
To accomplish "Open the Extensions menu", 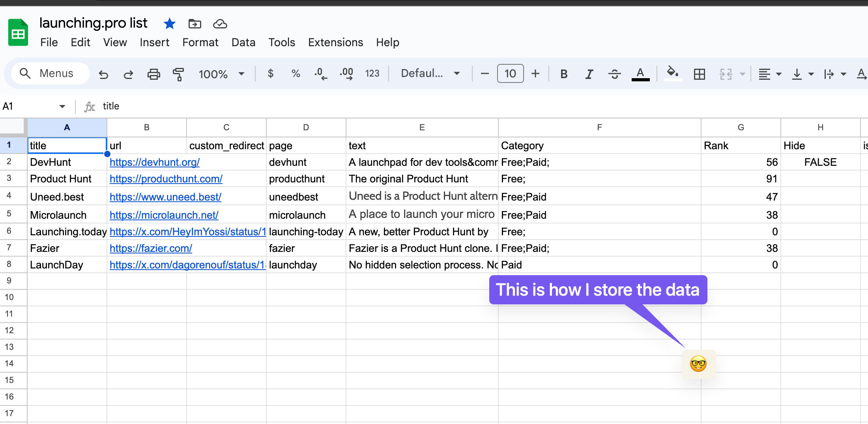I will (x=335, y=42).
